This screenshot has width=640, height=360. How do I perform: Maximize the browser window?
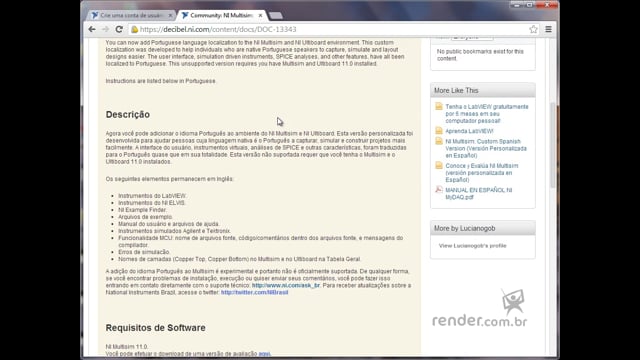click(529, 5)
